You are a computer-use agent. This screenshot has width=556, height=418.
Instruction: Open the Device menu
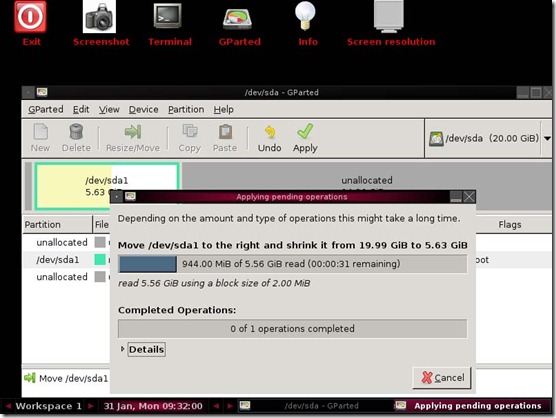click(x=143, y=110)
